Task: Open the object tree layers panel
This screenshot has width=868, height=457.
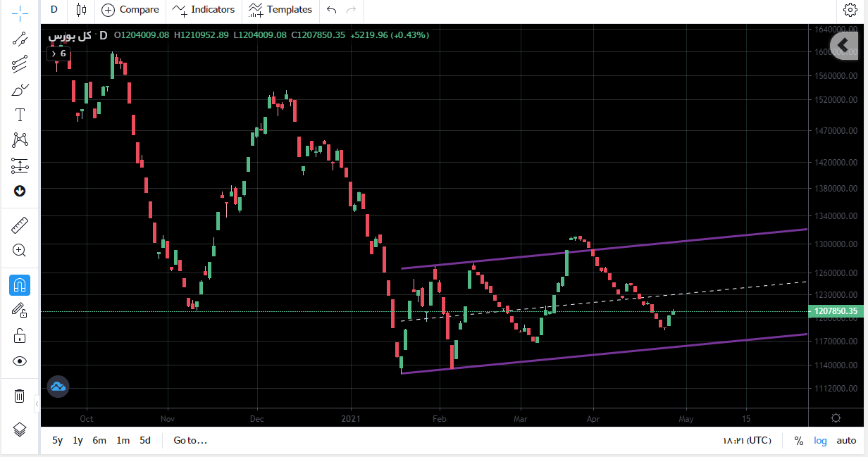Action: [20, 430]
